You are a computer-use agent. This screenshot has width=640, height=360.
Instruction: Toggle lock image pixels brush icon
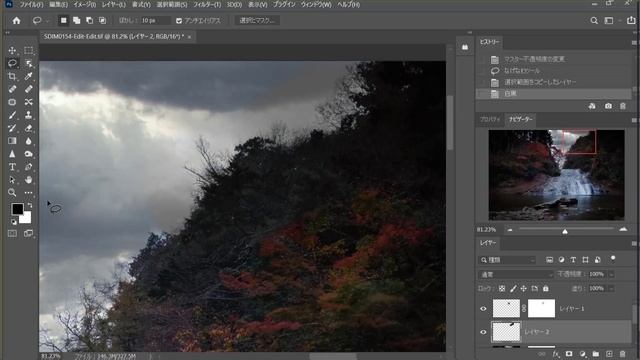(x=513, y=289)
